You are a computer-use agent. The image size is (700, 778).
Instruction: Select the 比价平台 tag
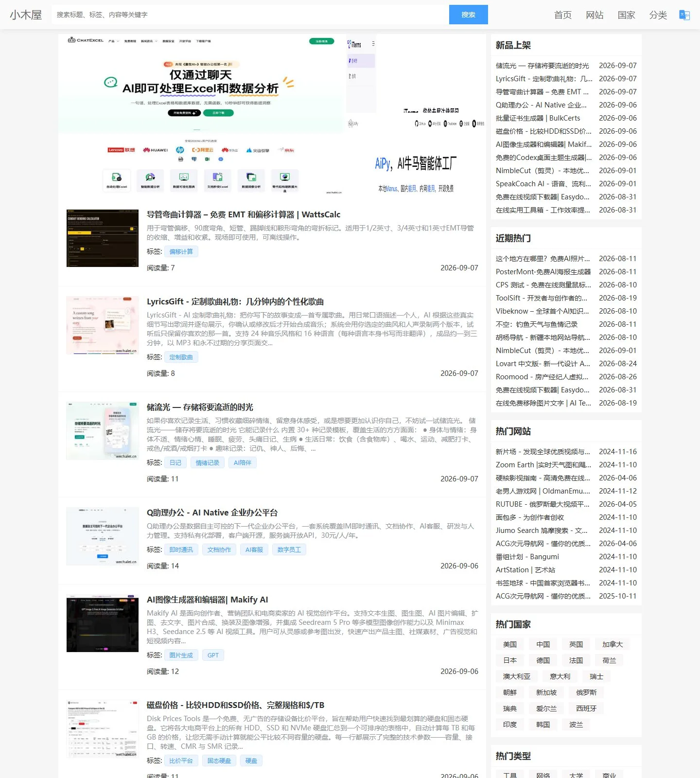[x=181, y=760]
